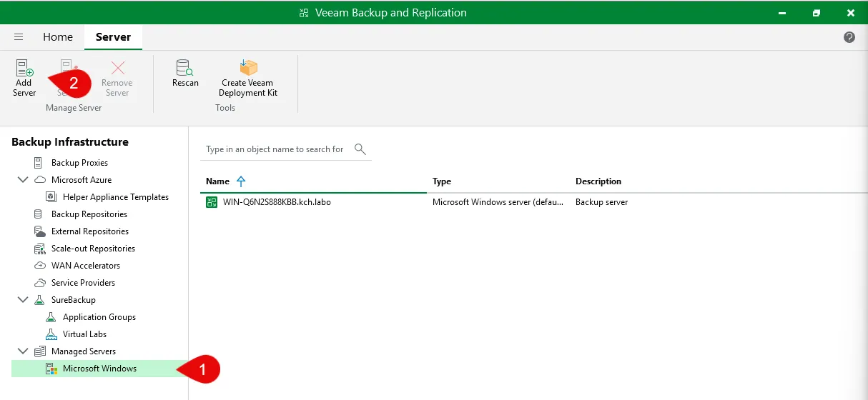This screenshot has height=400, width=868.
Task: Select Virtual Labs under SureBackup
Action: click(x=84, y=334)
